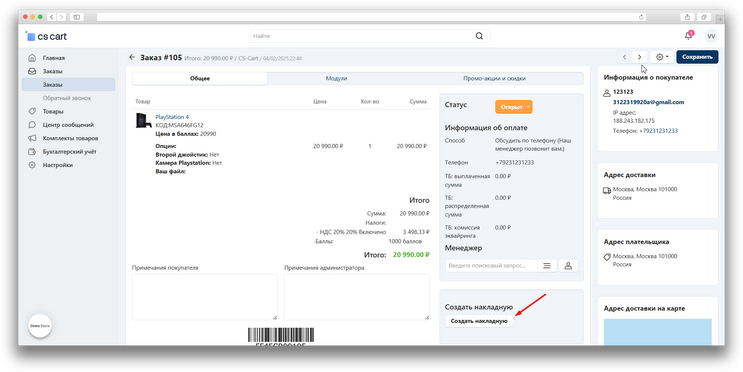Click the order barcode image

(281, 336)
